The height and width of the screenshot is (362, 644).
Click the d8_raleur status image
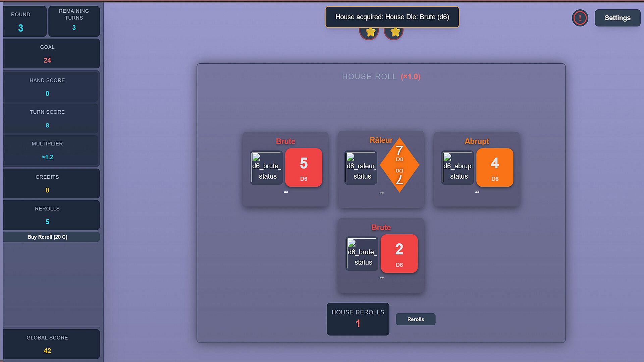click(x=361, y=168)
